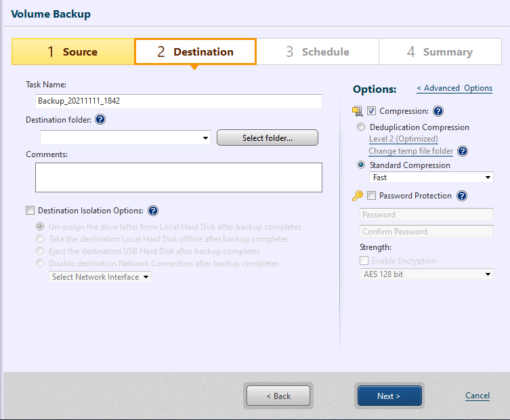510x420 pixels.
Task: Check Destination Isolation Options box
Action: (30, 211)
